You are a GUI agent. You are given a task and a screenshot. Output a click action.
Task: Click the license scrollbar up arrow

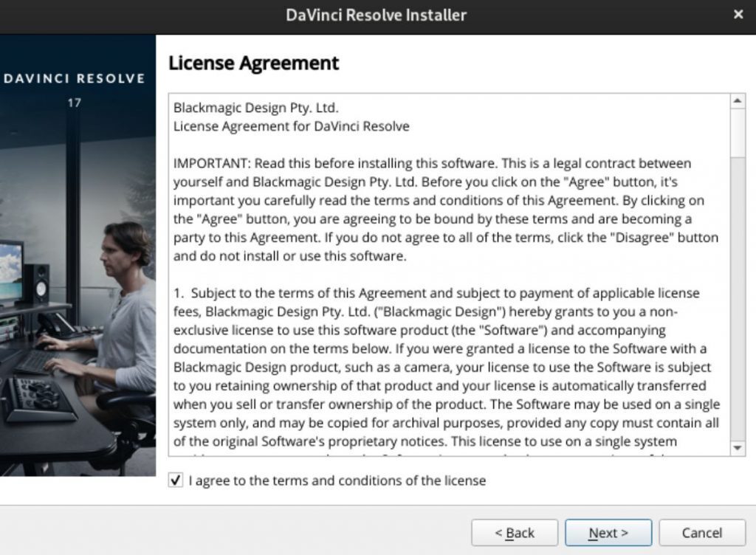coord(738,100)
